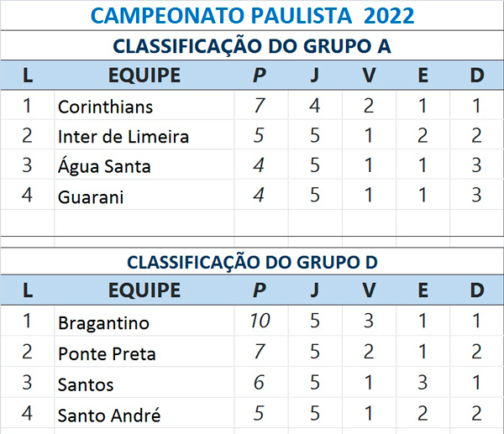Click the Santos team cell

coord(86,384)
